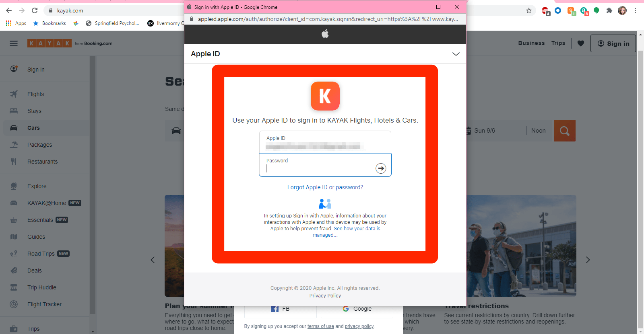Image resolution: width=644 pixels, height=334 pixels.
Task: Open KAYAK@Home in the sidebar
Action: [x=45, y=203]
